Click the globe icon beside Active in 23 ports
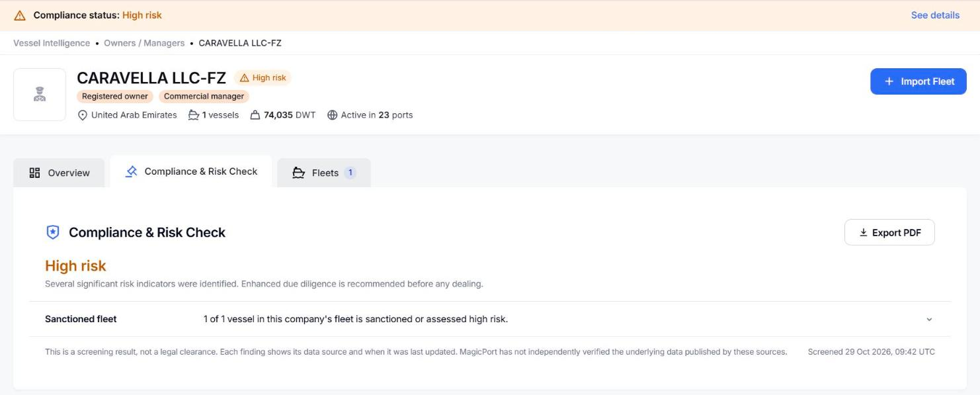Image resolution: width=980 pixels, height=395 pixels. [332, 115]
